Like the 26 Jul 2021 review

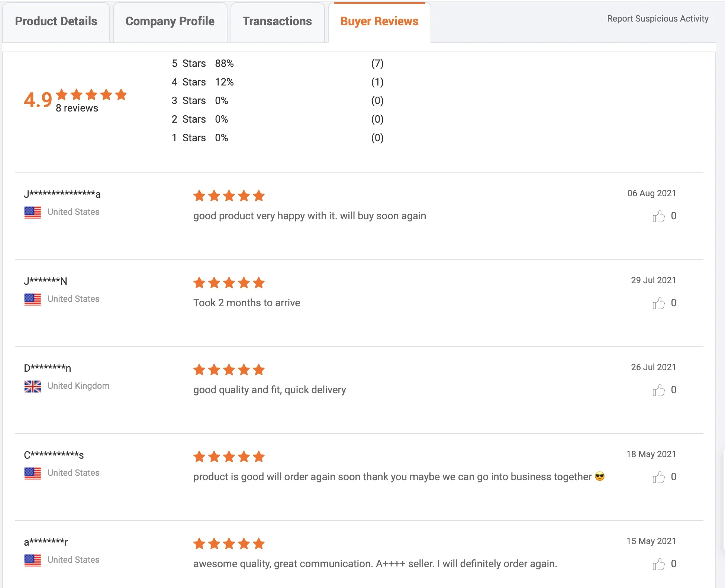click(658, 390)
